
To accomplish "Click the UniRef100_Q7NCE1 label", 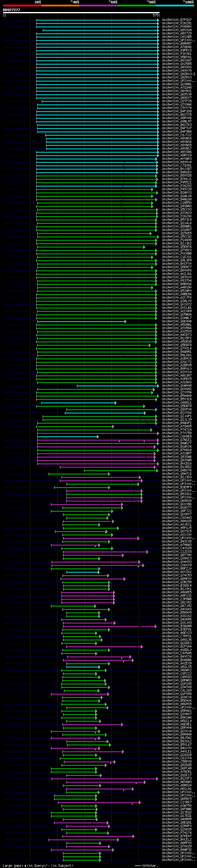I will [176, 440].
